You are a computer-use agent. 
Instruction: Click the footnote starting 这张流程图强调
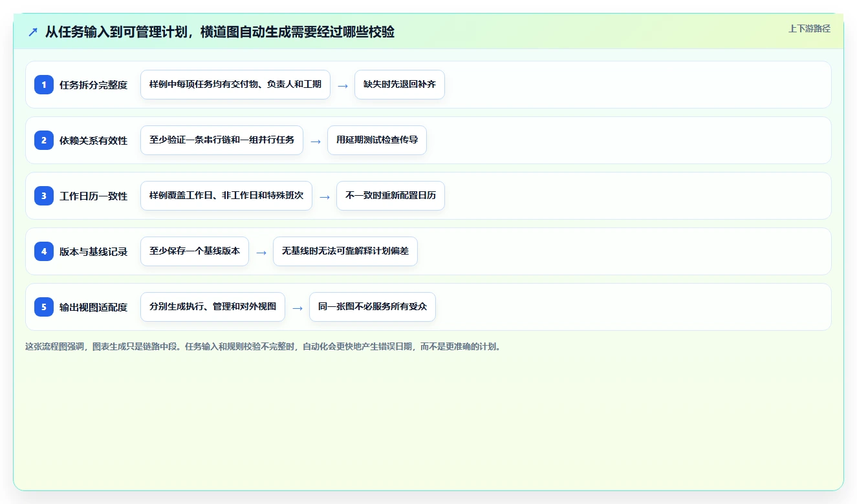[263, 346]
